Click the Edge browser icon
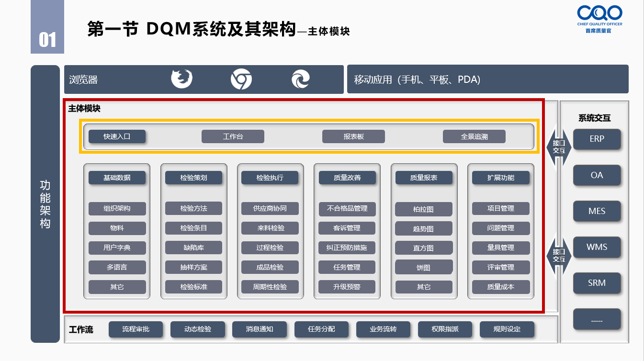The height and width of the screenshot is (361, 644). coord(301,79)
